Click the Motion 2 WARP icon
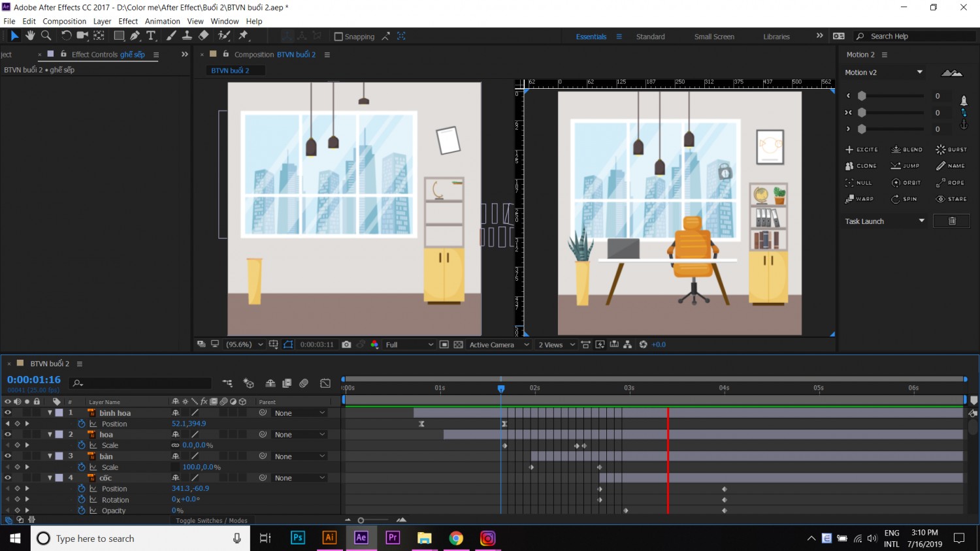 tap(859, 199)
